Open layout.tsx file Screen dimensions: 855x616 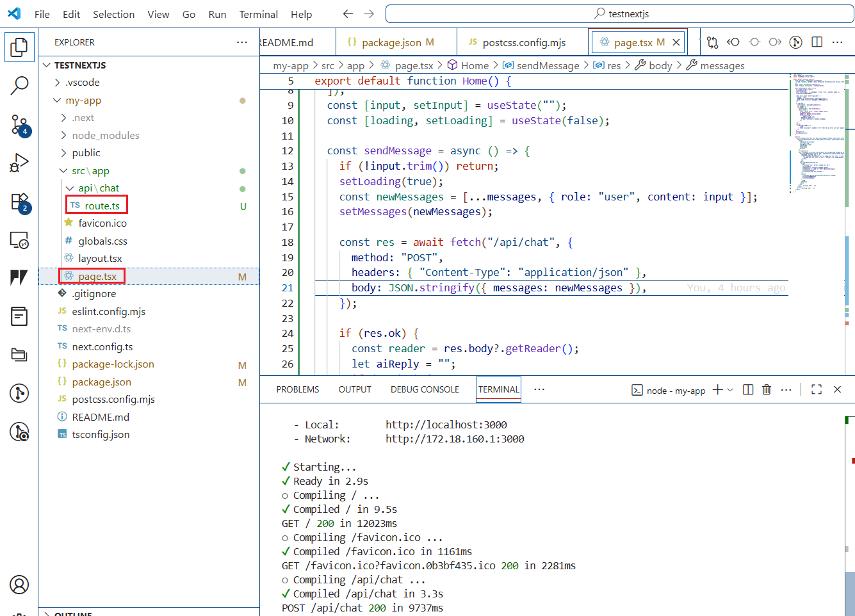click(149, 259)
